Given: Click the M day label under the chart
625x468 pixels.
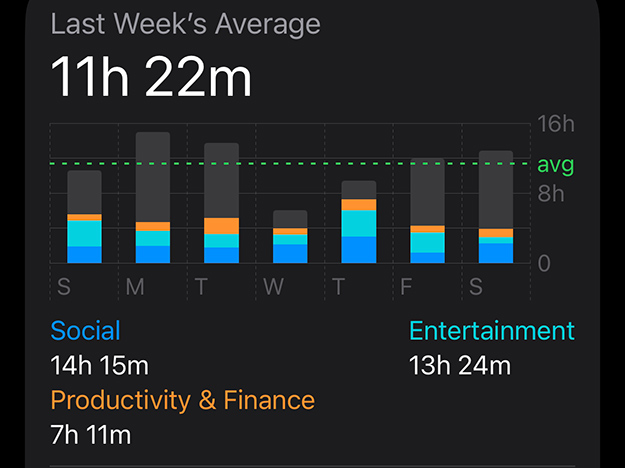Looking at the screenshot, I should pyautogui.click(x=135, y=288).
